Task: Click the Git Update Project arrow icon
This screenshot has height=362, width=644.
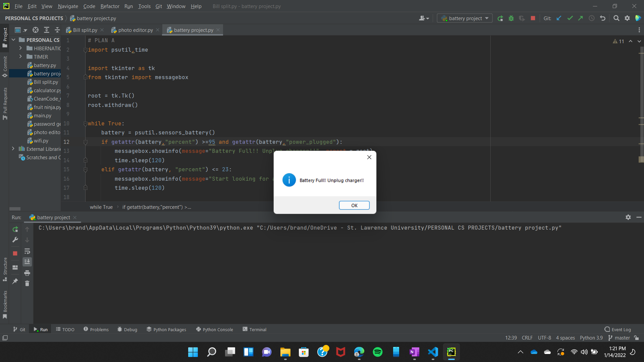Action: [559, 18]
